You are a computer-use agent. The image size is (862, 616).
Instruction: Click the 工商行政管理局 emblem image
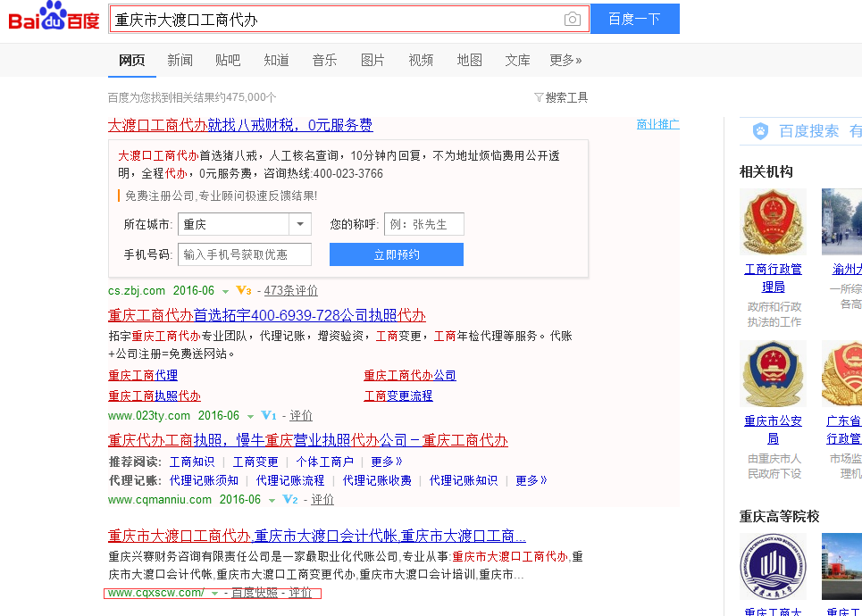click(772, 221)
